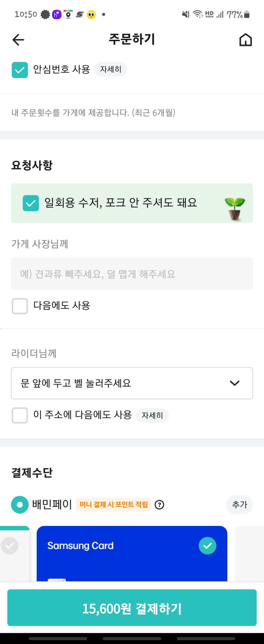Tap the back arrow icon
Screen dimensions: 264x644
click(18, 40)
